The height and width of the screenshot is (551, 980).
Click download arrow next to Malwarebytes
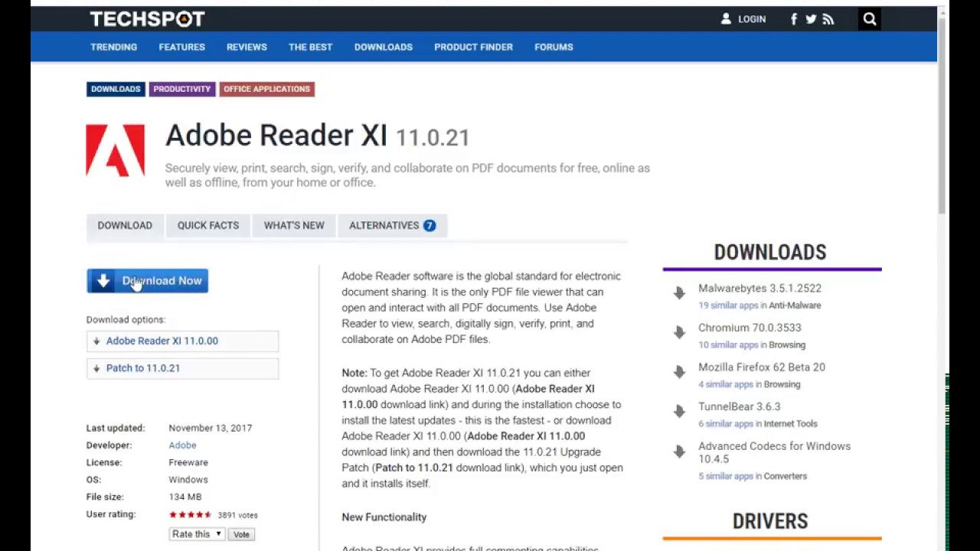click(679, 294)
